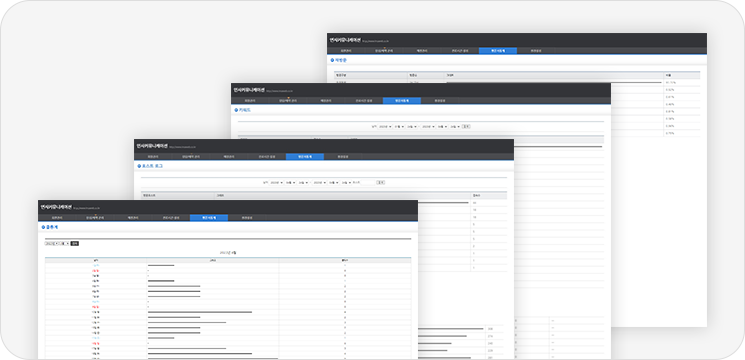The height and width of the screenshot is (360, 745).
Task: Click the search button in the 키워드 filter row
Action: pyautogui.click(x=466, y=127)
